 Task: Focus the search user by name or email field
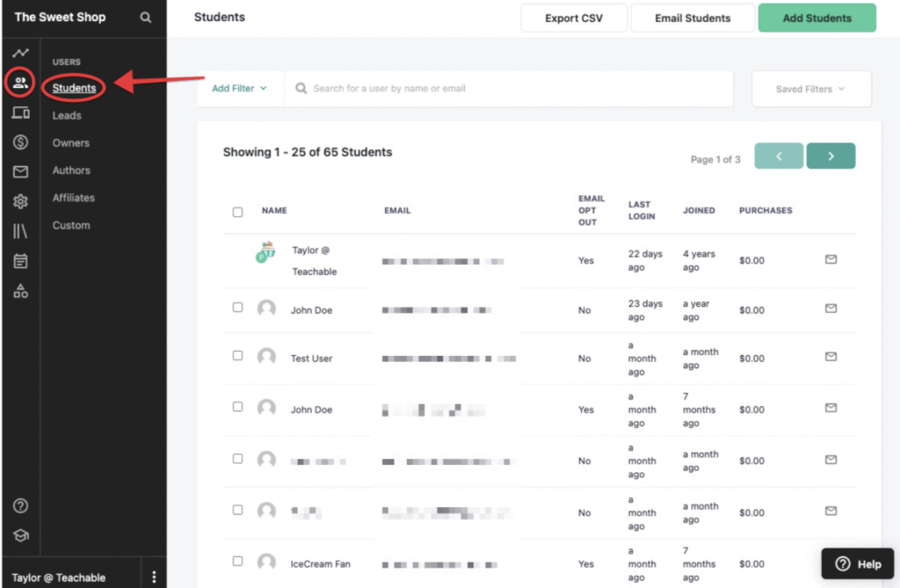tap(509, 89)
